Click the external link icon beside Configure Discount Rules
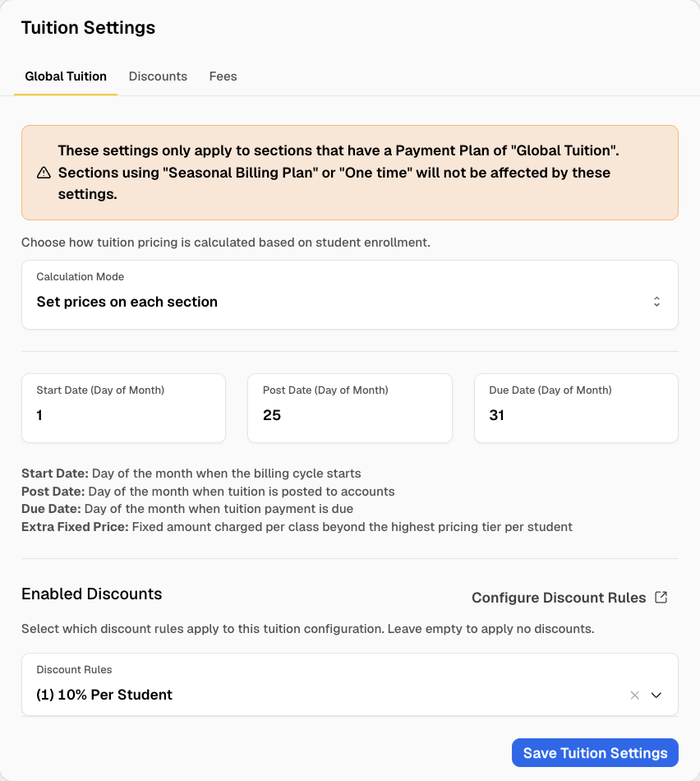The width and height of the screenshot is (700, 781). 661,597
